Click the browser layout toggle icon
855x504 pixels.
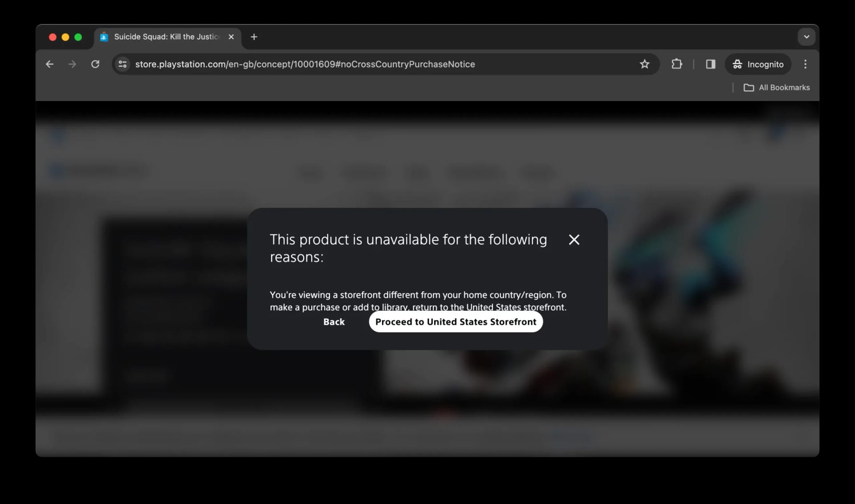pyautogui.click(x=710, y=64)
